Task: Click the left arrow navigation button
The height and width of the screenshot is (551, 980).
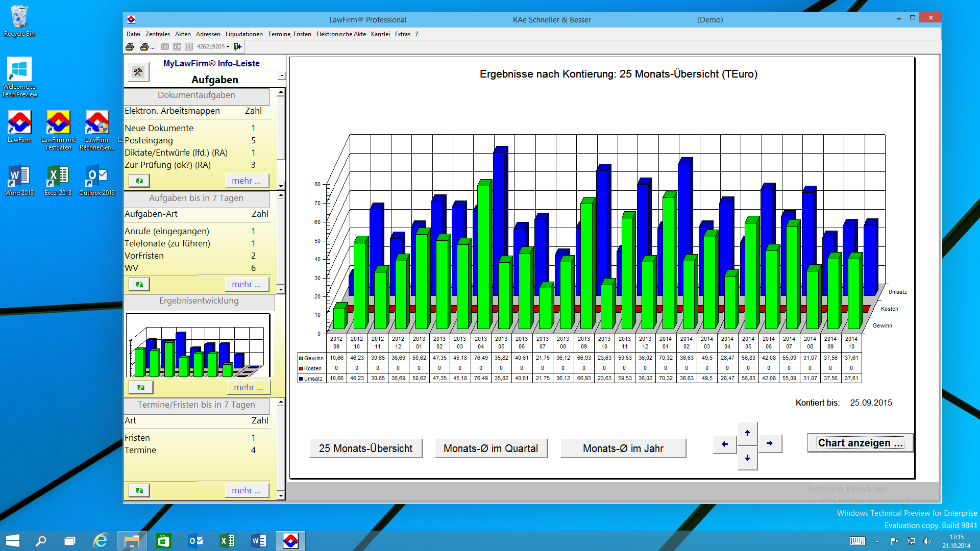Action: (x=725, y=444)
